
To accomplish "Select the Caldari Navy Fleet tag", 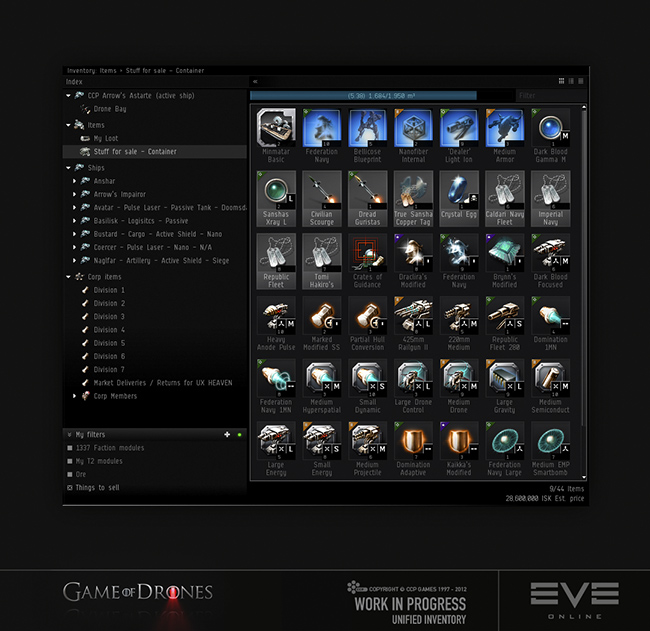I will click(504, 190).
